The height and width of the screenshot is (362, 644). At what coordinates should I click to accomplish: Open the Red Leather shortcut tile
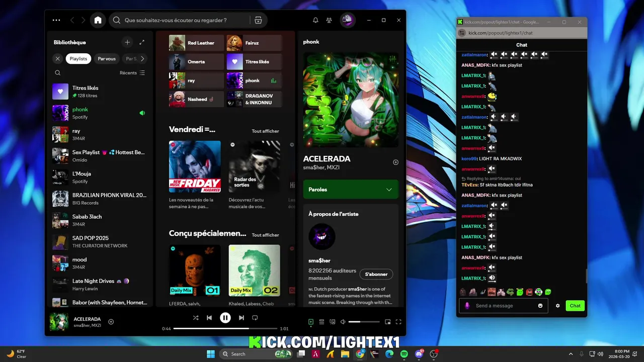pos(196,43)
